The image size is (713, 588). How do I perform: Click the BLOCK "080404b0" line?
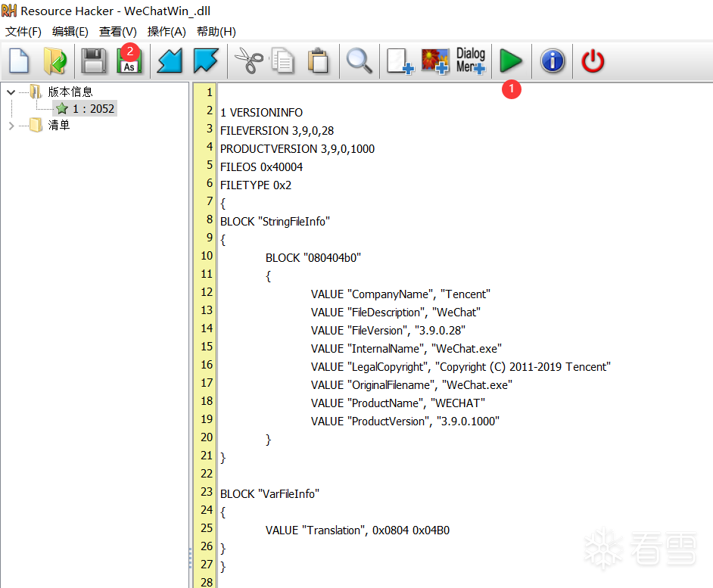click(313, 258)
